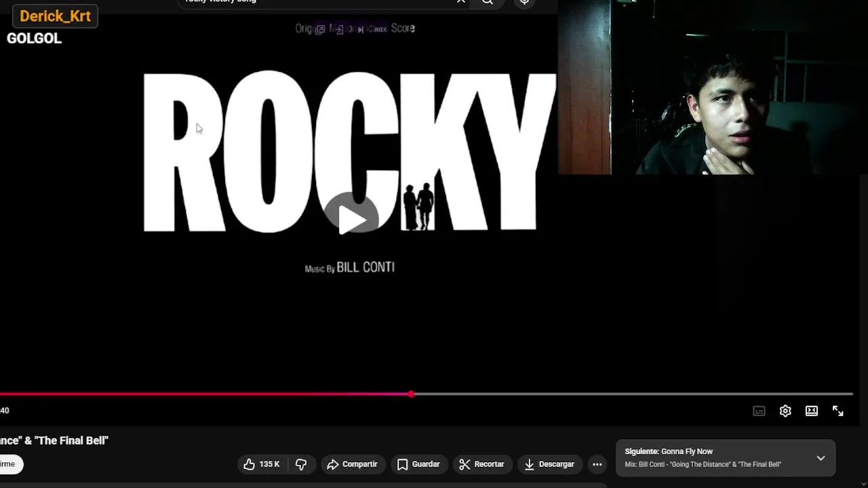
Task: Seek on the gray unplayed part of the progress bar
Action: click(633, 394)
